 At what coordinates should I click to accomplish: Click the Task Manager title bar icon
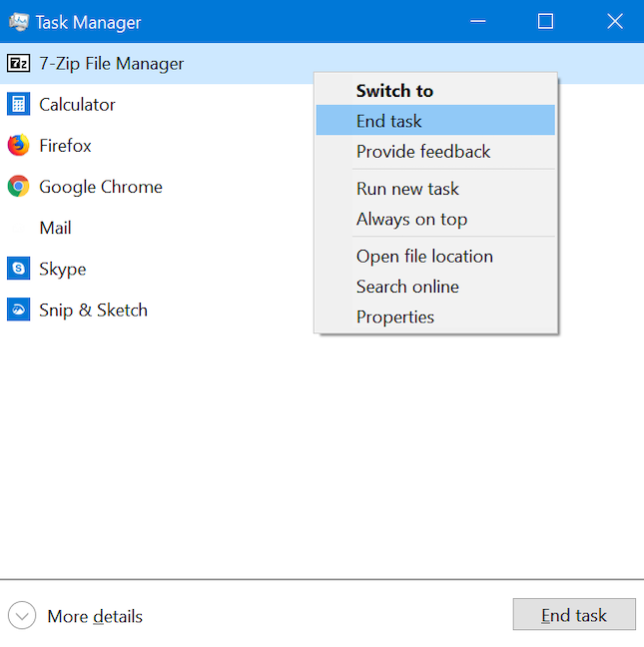click(x=19, y=22)
